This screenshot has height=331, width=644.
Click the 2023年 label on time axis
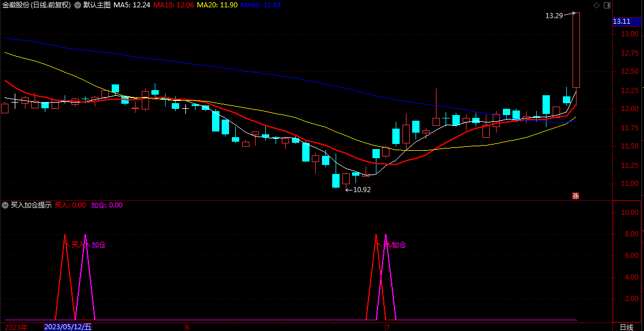16,327
